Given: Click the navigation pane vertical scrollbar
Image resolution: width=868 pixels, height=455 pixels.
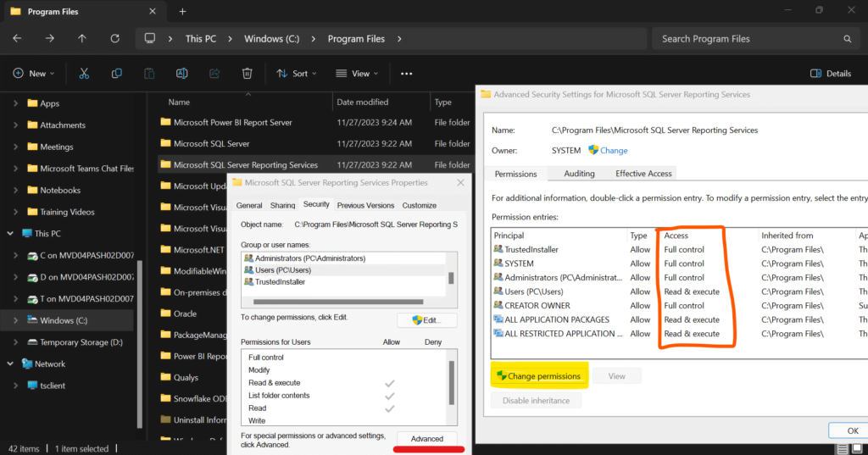Looking at the screenshot, I should point(140,343).
